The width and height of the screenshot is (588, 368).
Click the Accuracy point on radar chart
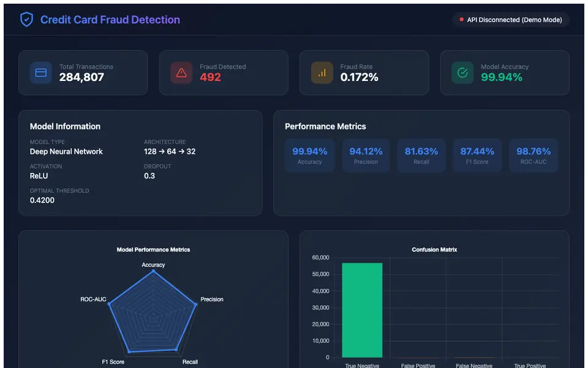coord(153,271)
